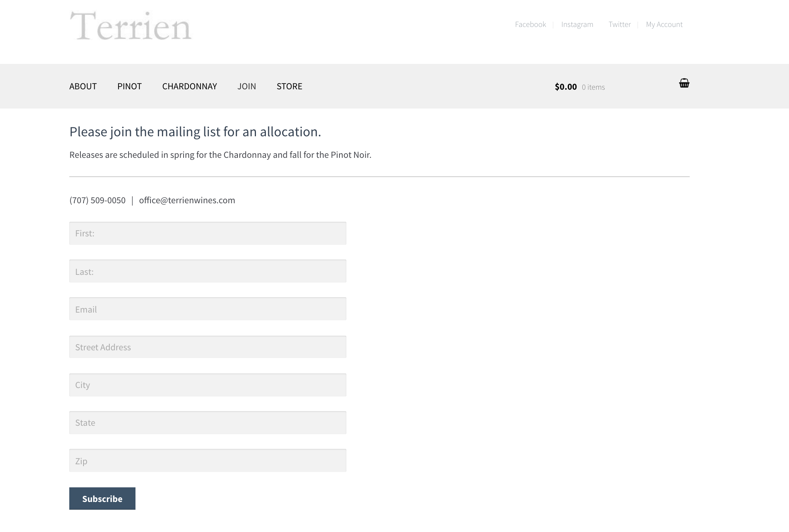Expand the ABOUT section dropdown
This screenshot has height=532, width=789.
click(83, 86)
